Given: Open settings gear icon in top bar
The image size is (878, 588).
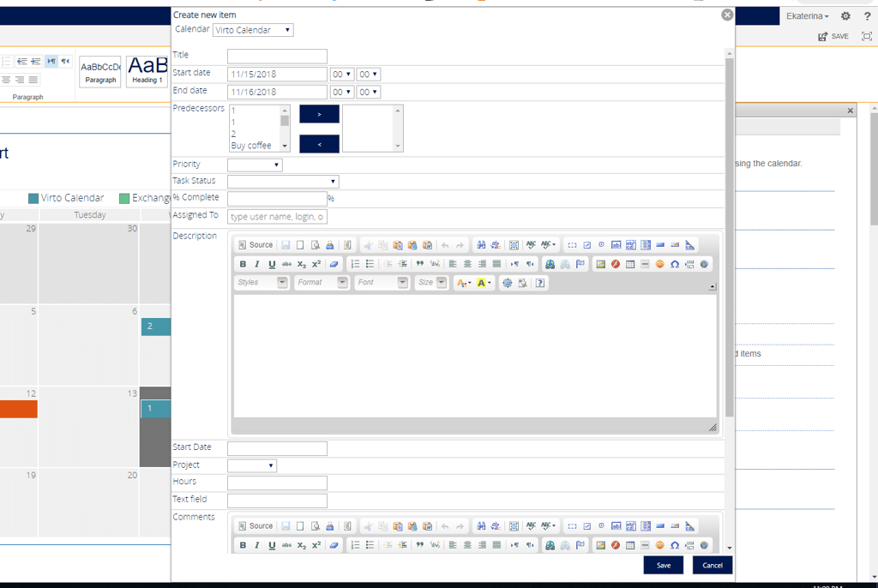Looking at the screenshot, I should click(x=845, y=16).
